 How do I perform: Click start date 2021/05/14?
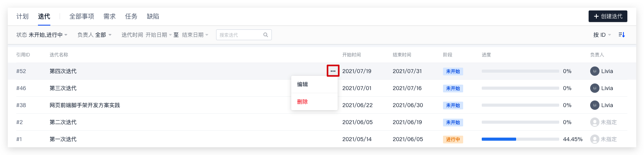point(357,139)
